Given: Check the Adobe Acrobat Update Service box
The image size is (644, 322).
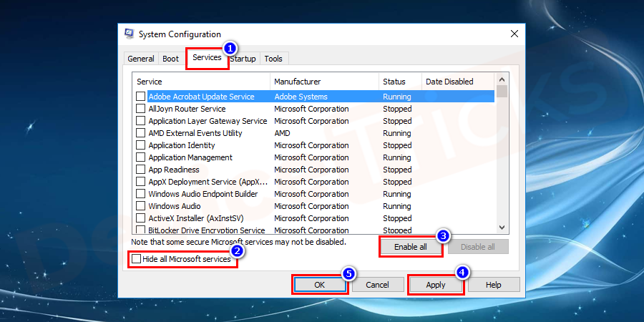Looking at the screenshot, I should tap(140, 97).
